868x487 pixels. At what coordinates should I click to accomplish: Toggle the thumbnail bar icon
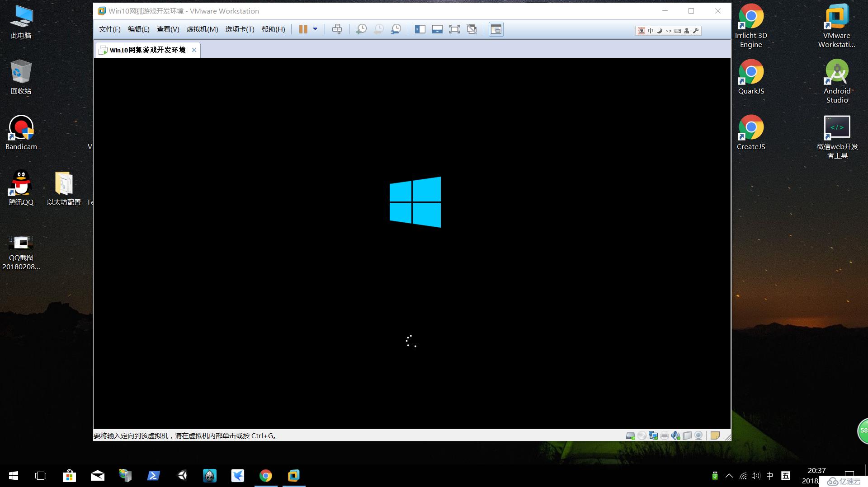pos(437,29)
